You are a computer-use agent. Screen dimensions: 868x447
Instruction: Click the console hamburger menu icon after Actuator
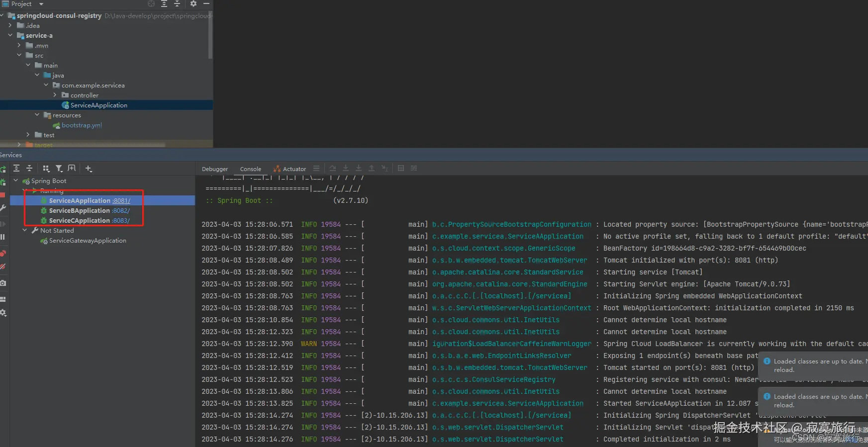(x=316, y=169)
